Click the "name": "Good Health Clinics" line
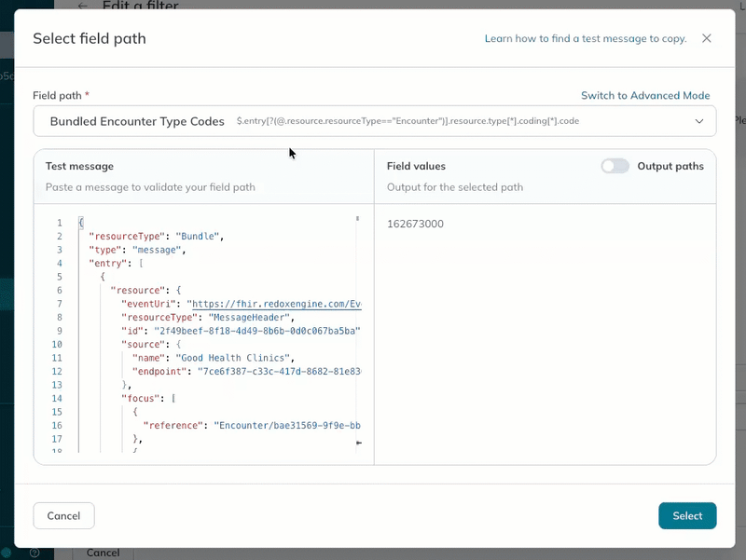746x560 pixels. tap(214, 358)
